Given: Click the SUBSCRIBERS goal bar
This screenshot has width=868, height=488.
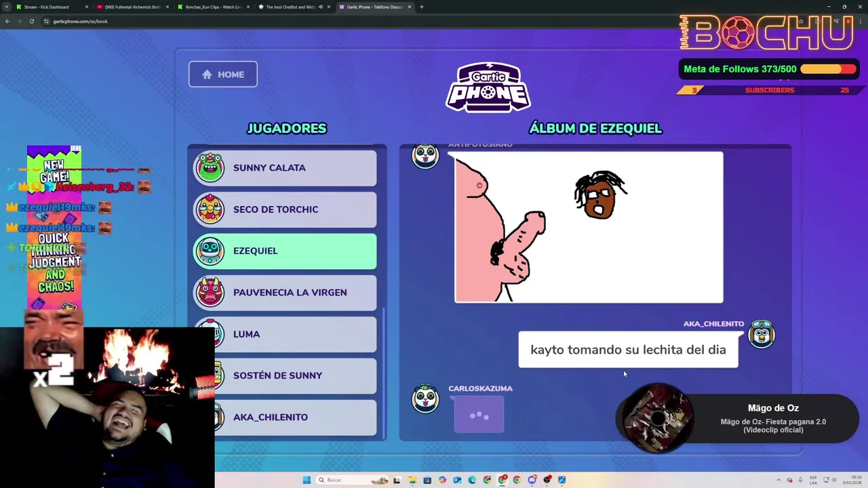Looking at the screenshot, I should (769, 90).
